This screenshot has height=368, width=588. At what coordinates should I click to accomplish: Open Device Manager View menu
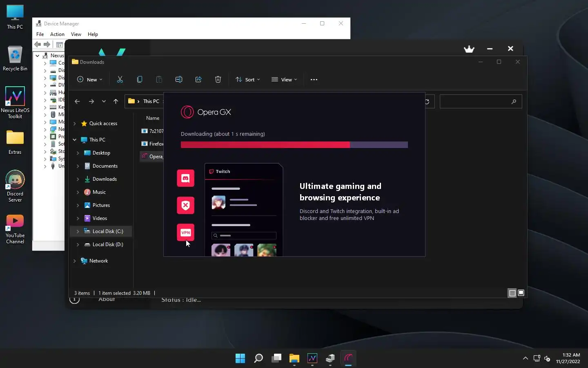point(76,34)
